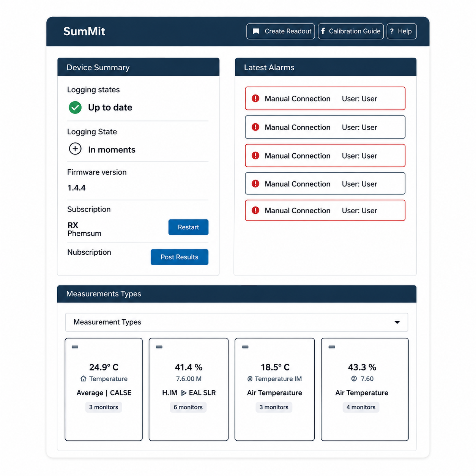The image size is (476, 476).
Task: Select the 4 monitors badge
Action: [x=361, y=407]
